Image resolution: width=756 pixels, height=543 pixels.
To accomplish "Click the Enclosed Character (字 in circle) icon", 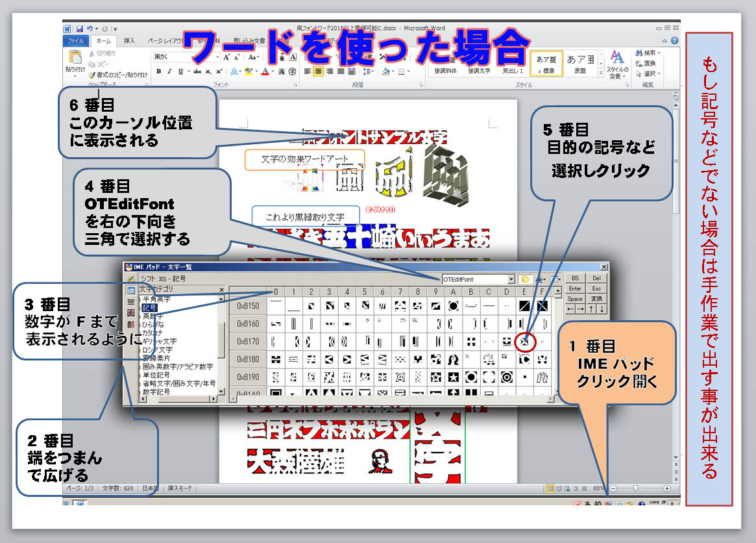I will pos(292,71).
